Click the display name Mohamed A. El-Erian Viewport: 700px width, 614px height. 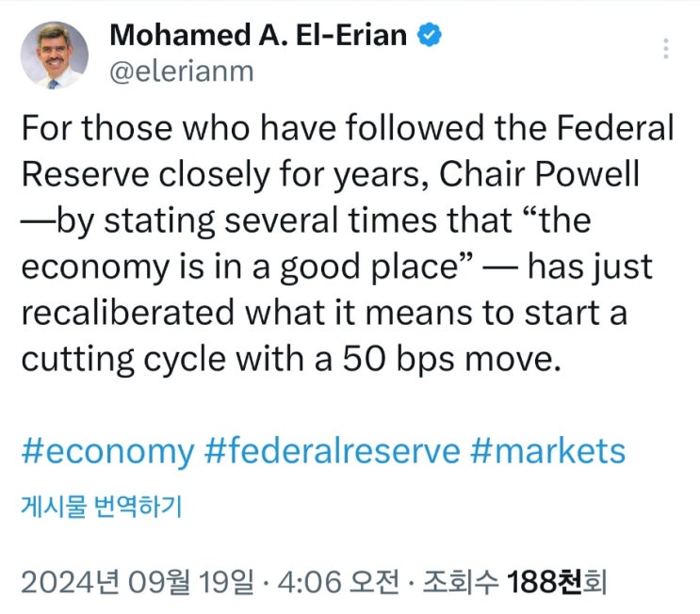[x=258, y=35]
